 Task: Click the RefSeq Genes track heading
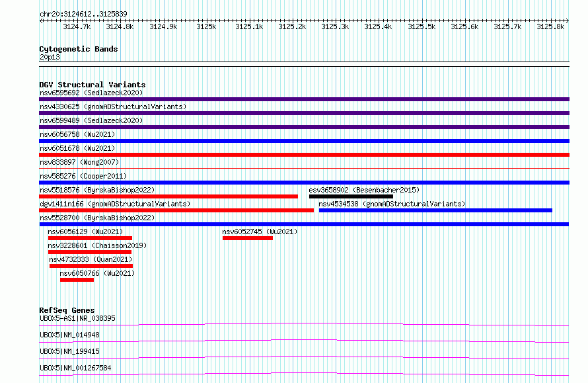(67, 310)
